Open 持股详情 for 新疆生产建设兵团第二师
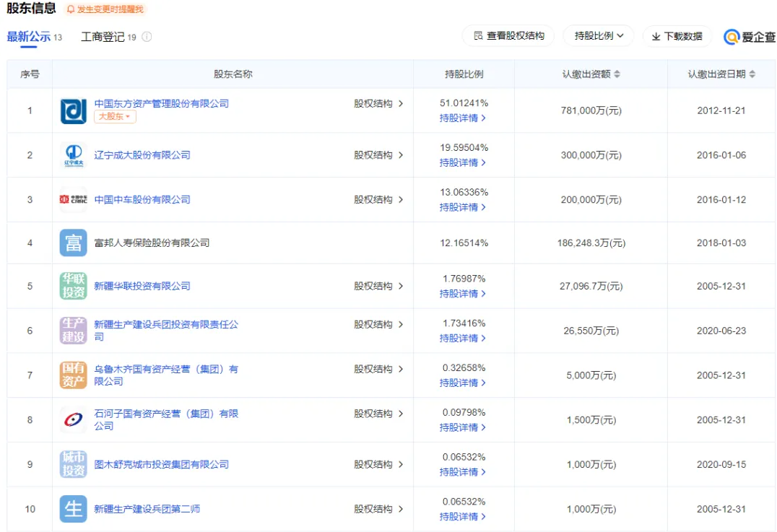 463,517
